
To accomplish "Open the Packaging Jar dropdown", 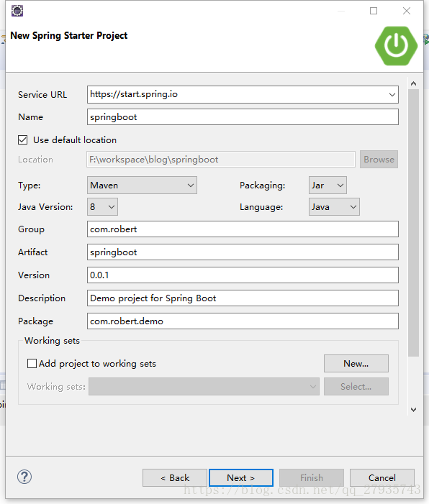I will point(328,185).
